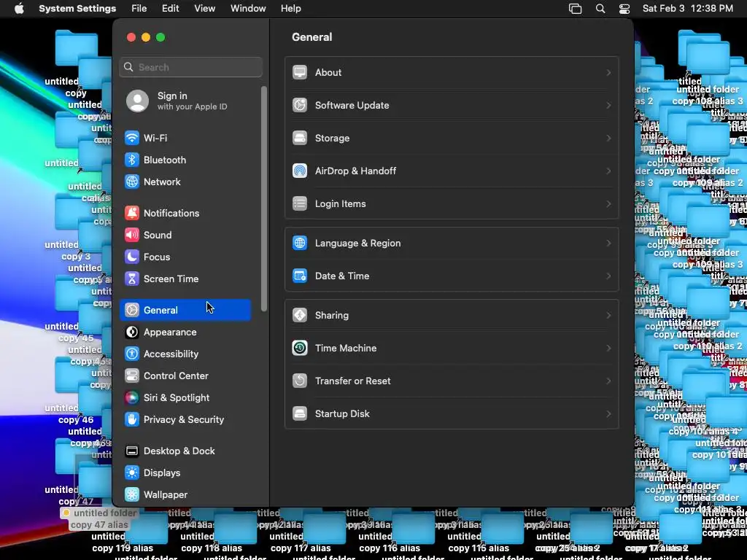This screenshot has width=747, height=560.
Task: Open Screen Time hourglass icon
Action: coord(132,279)
